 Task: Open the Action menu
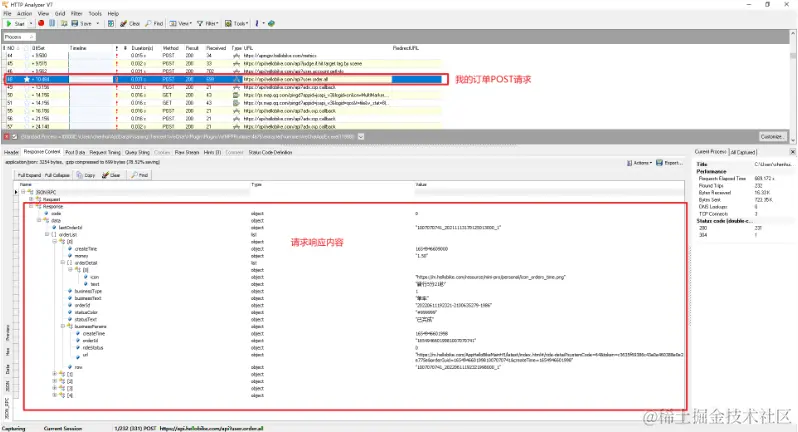[24, 14]
